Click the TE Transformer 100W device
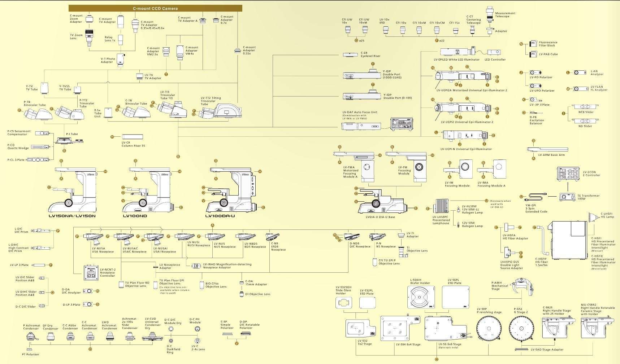Image resolution: width=620 pixels, height=364 pixels. [567, 197]
